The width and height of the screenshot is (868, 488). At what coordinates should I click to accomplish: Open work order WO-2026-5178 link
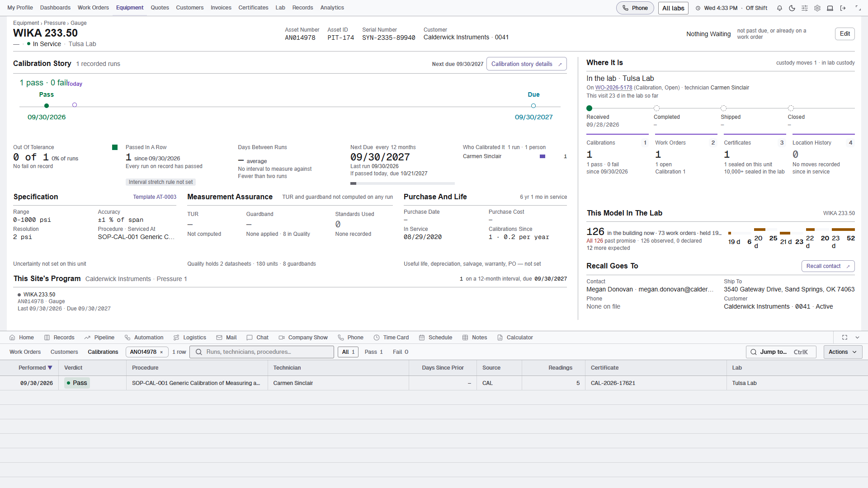[613, 88]
